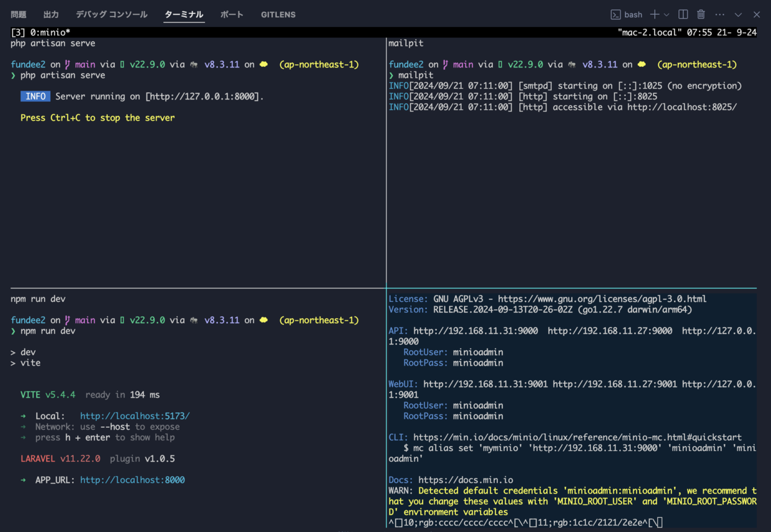Open the minio-mc.html#quickstart CLI link
The image size is (771, 532).
pyautogui.click(x=577, y=438)
